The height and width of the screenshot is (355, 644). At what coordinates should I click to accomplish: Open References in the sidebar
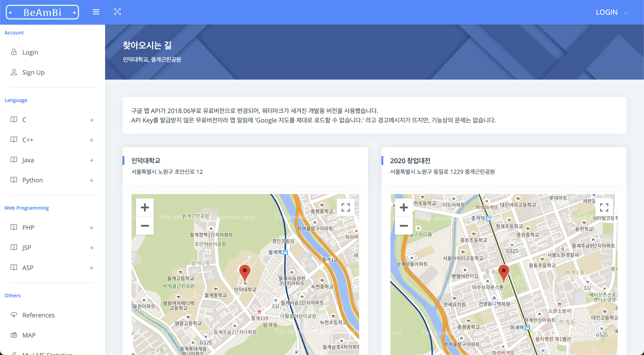pos(38,315)
